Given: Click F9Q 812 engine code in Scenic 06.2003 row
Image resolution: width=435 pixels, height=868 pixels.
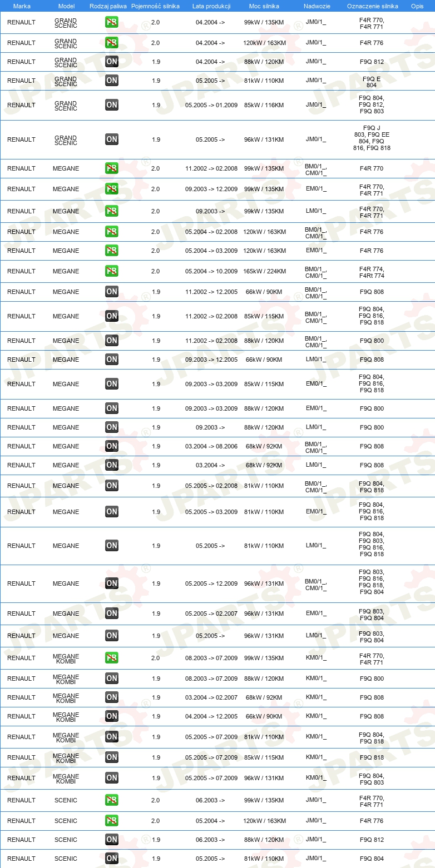Looking at the screenshot, I should (372, 840).
